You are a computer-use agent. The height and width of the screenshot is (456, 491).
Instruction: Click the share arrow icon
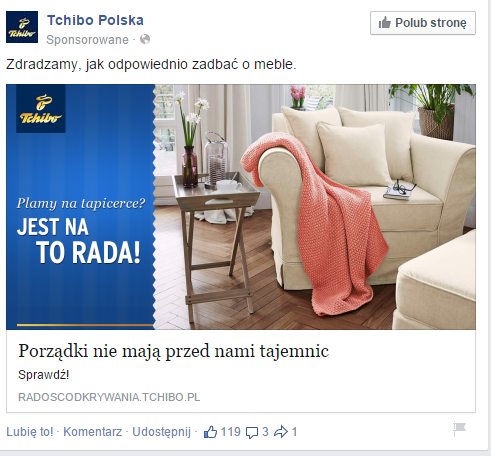[x=281, y=432]
